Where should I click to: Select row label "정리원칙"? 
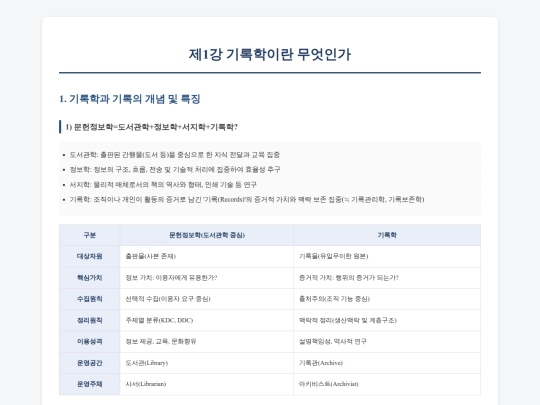coord(90,320)
